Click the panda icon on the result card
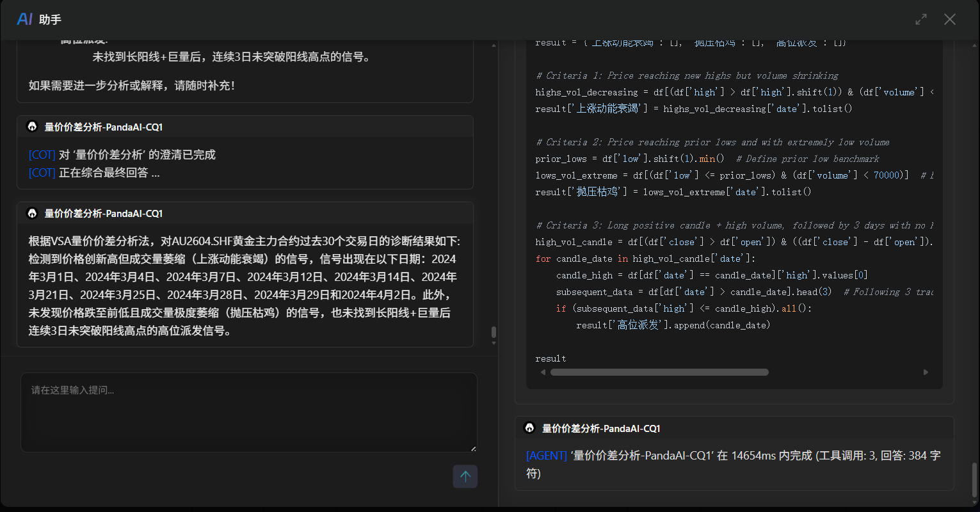Image resolution: width=980 pixels, height=512 pixels. point(33,213)
